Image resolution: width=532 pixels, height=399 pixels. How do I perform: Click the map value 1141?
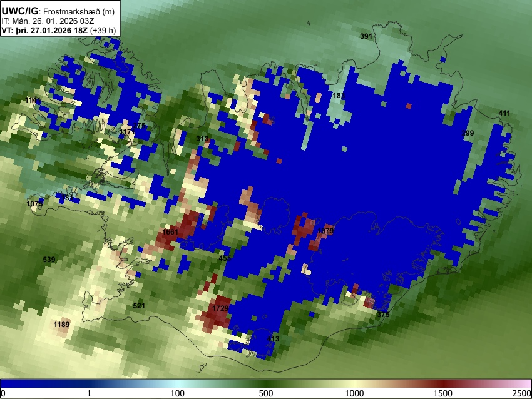[33, 100]
